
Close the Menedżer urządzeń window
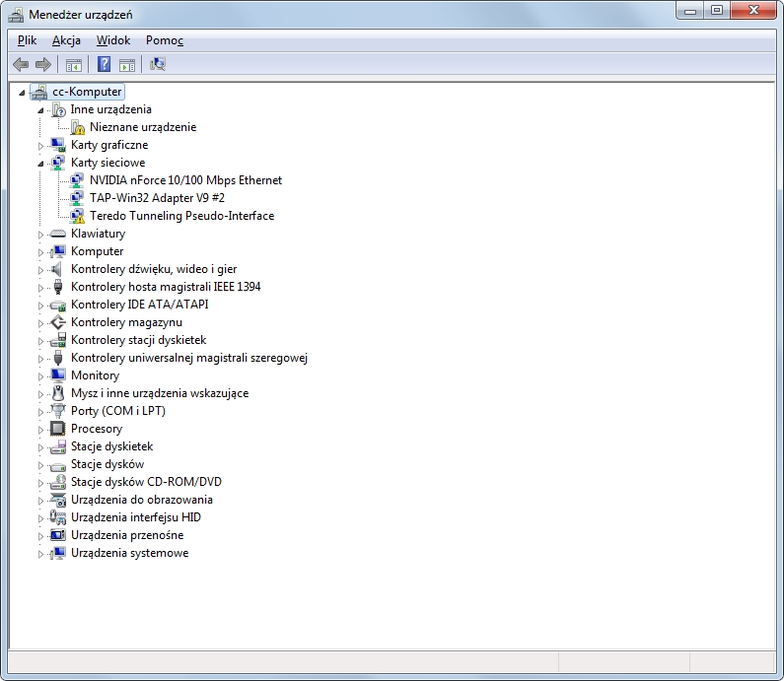tap(753, 11)
